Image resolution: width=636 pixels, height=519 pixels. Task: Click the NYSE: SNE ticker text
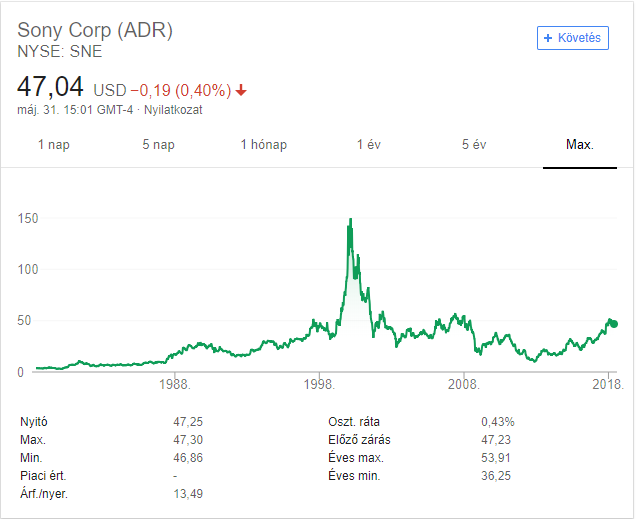60,50
